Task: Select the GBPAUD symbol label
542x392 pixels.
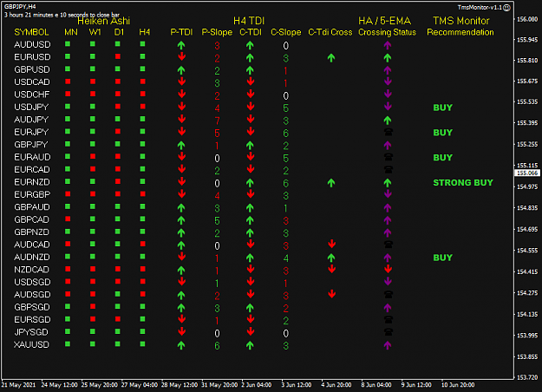Action: pos(32,206)
